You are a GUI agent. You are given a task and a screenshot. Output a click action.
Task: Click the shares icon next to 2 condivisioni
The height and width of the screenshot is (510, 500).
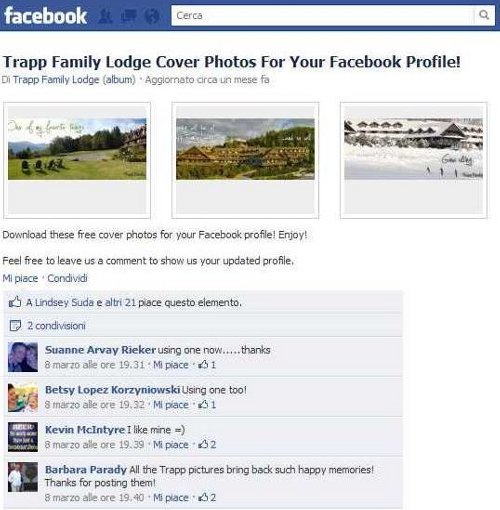(x=15, y=325)
